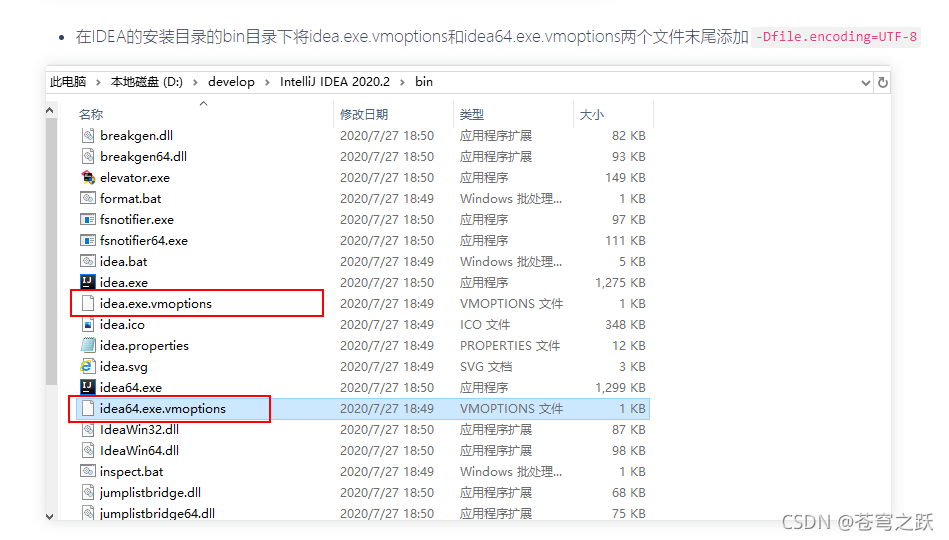Viewport: 949px width, 540px height.
Task: Sort files by 大小 column
Action: pos(591,114)
